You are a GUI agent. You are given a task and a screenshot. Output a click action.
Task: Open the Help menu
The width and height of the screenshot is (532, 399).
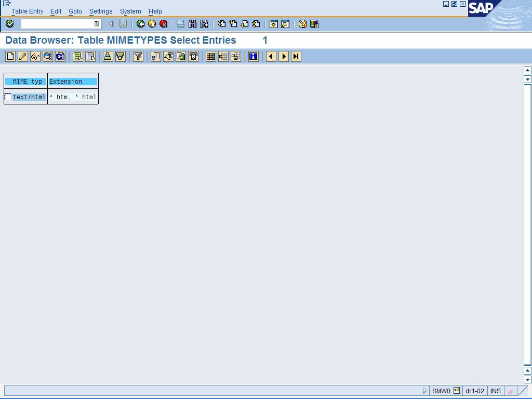point(155,11)
